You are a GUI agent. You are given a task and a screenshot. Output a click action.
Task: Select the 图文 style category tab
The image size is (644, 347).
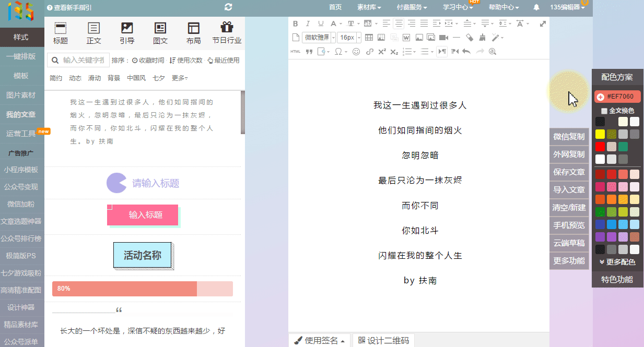pyautogui.click(x=160, y=33)
